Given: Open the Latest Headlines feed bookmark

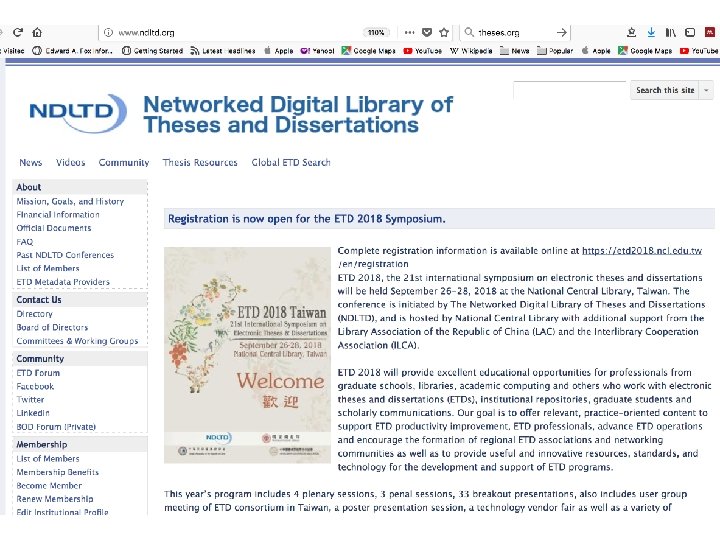Looking at the screenshot, I should click(x=223, y=51).
